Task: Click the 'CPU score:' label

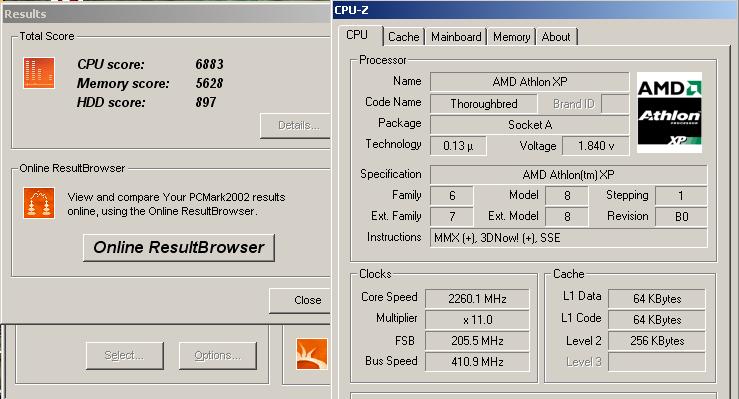Action: tap(111, 64)
